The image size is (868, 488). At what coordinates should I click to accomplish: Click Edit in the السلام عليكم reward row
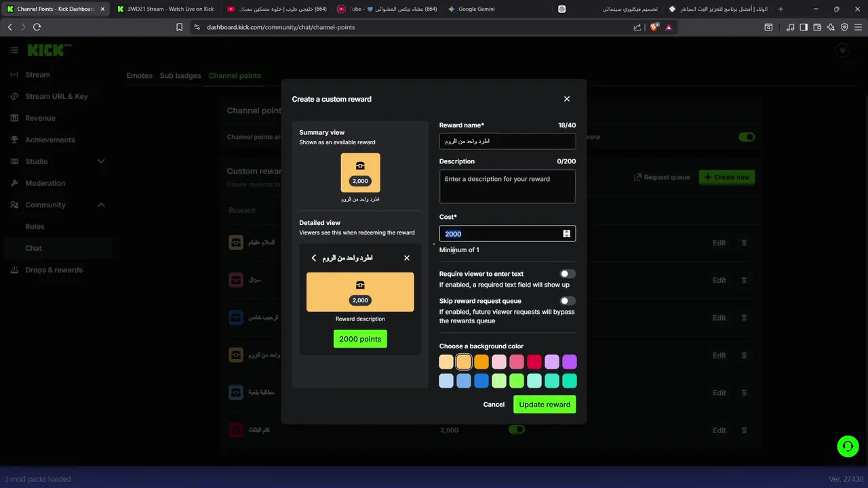click(x=719, y=243)
